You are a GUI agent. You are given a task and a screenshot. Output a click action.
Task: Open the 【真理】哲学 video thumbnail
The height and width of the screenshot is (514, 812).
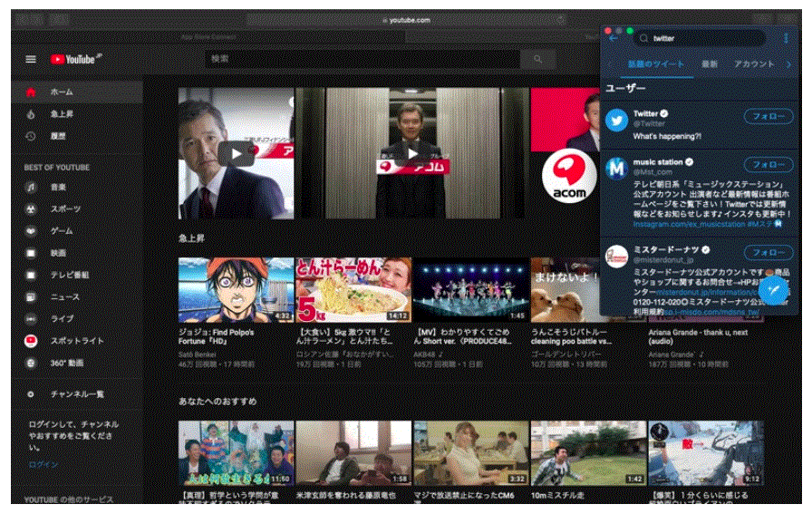pos(237,453)
